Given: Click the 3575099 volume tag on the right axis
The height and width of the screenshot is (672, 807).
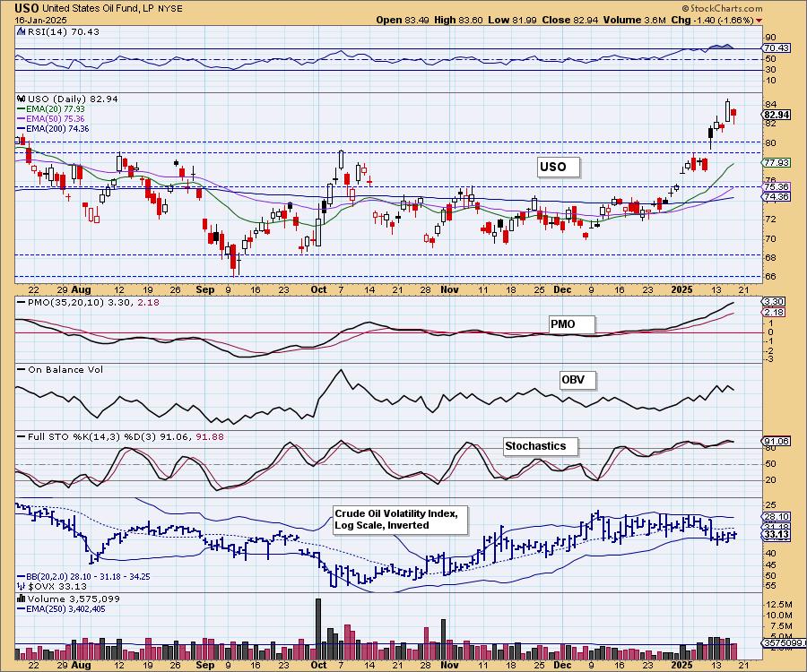Looking at the screenshot, I should [x=783, y=642].
